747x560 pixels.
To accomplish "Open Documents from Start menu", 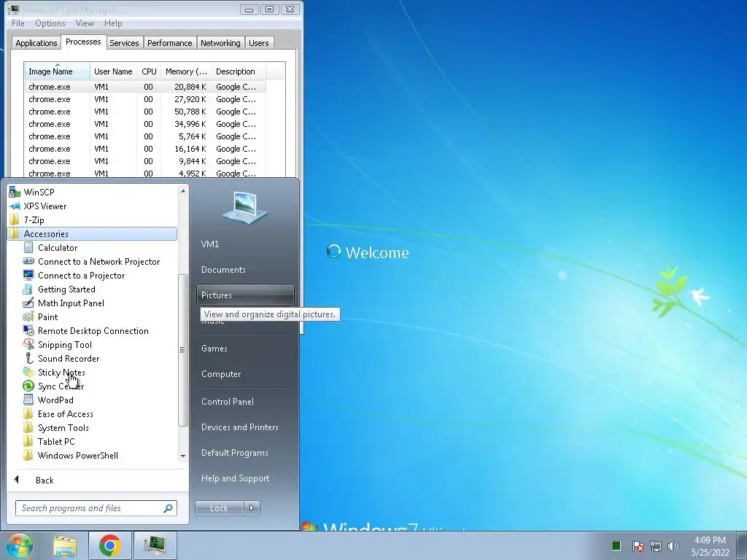I will [x=223, y=270].
